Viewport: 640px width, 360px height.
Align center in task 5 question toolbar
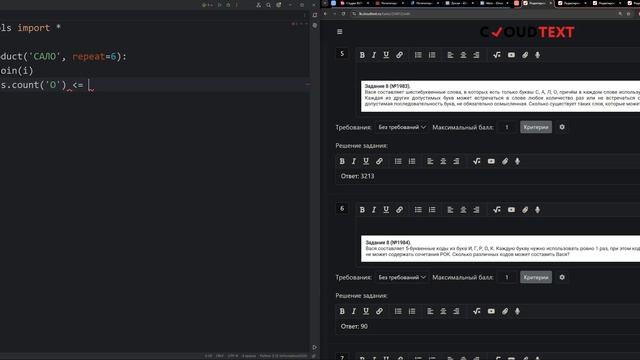(x=463, y=55)
